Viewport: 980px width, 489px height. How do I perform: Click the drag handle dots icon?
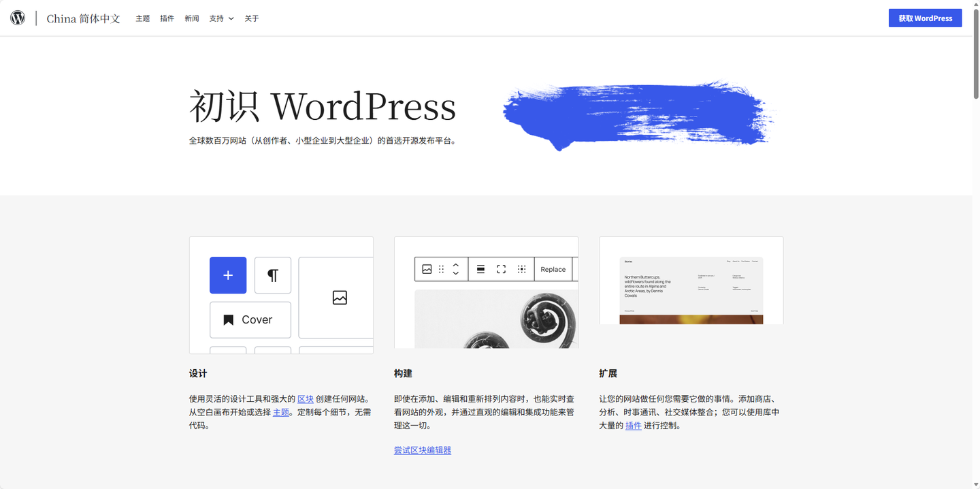click(x=441, y=270)
